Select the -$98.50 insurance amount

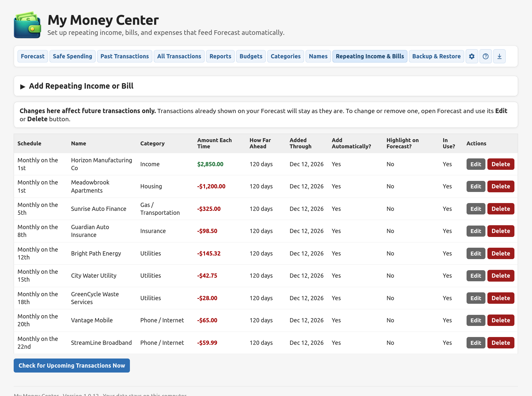coord(207,231)
